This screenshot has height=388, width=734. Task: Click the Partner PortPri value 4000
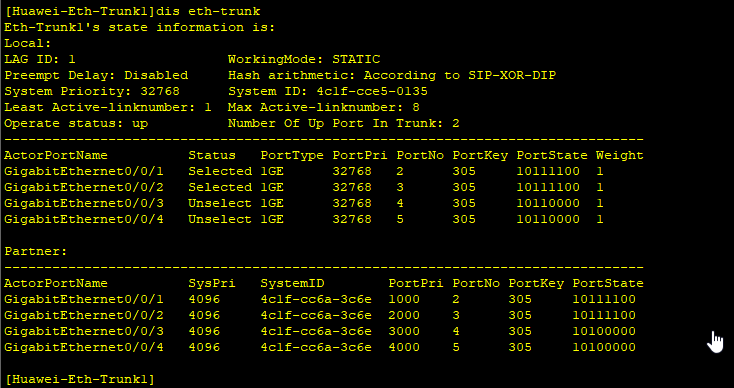click(404, 347)
